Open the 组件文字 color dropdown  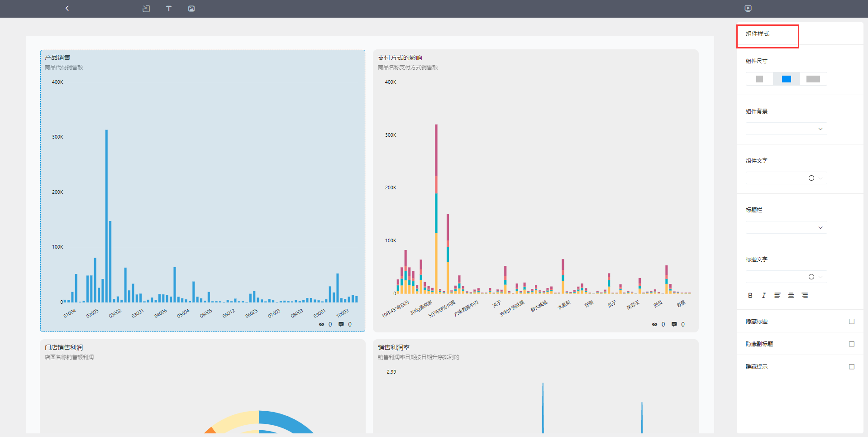pyautogui.click(x=787, y=178)
